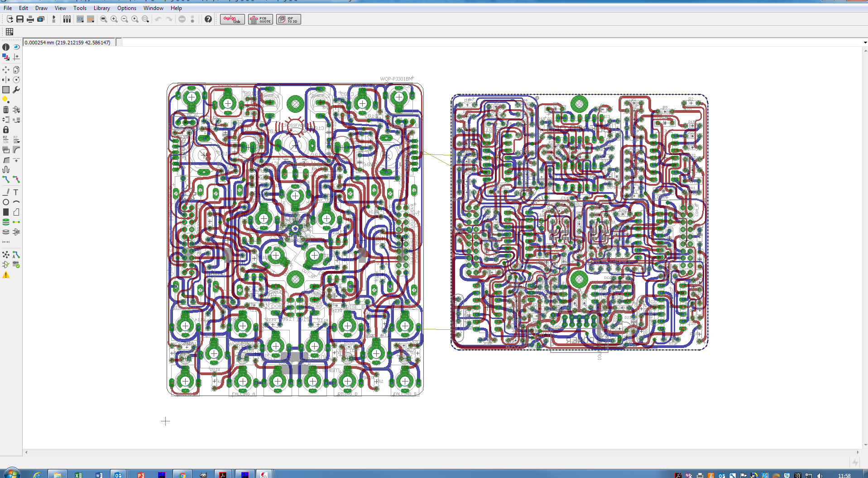
Task: Click the Show (eye) tool
Action: (16, 47)
